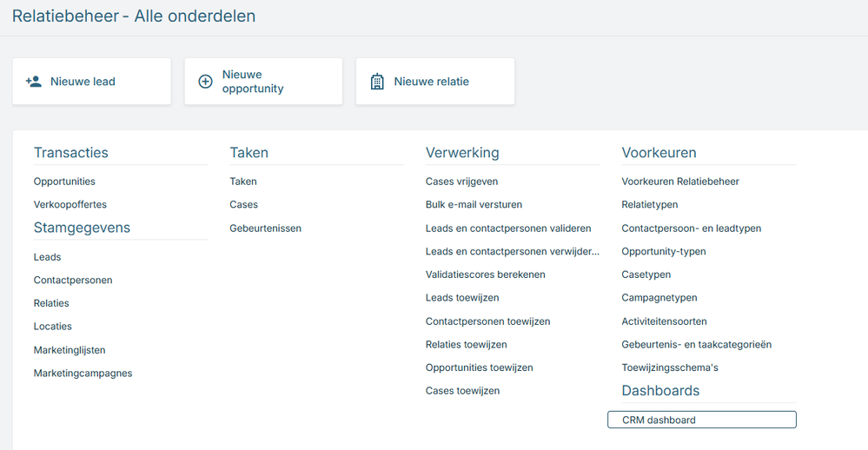
Task: Click Validatiescores berekenen
Action: tap(486, 275)
